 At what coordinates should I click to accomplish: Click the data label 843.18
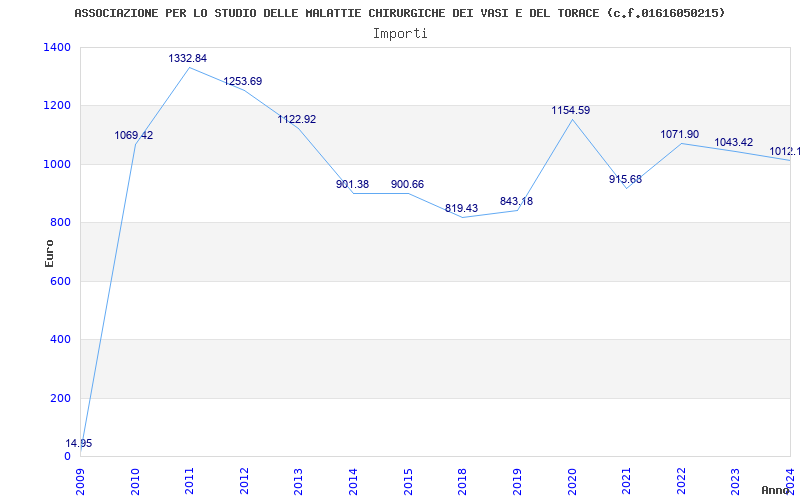(516, 201)
